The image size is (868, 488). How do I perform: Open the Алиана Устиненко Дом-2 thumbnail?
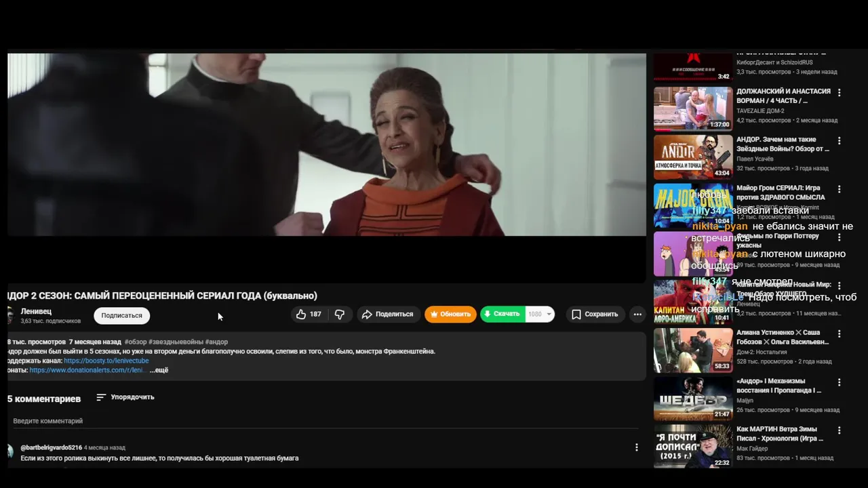point(693,350)
